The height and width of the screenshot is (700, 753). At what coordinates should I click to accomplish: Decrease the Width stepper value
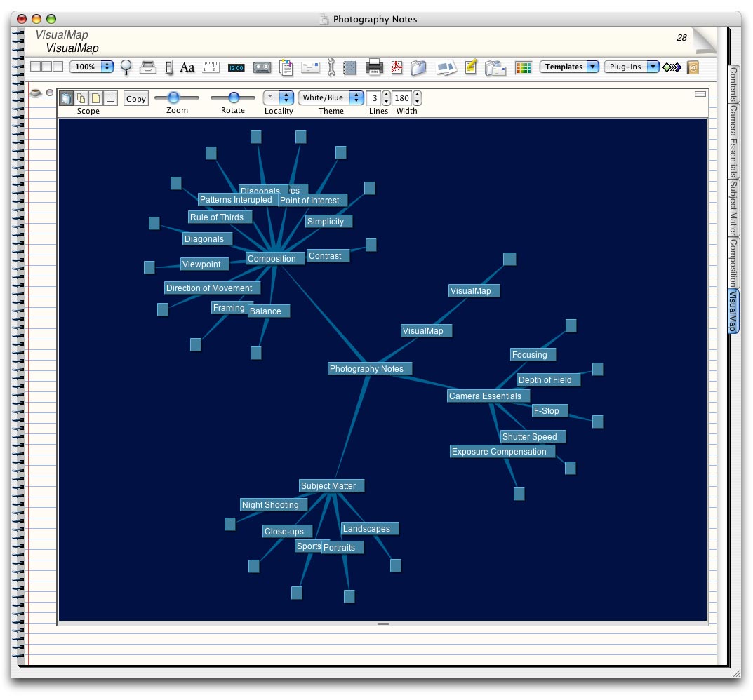pos(418,102)
